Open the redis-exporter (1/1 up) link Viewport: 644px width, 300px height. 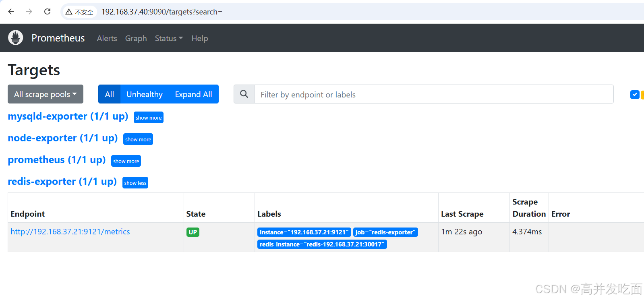point(62,182)
